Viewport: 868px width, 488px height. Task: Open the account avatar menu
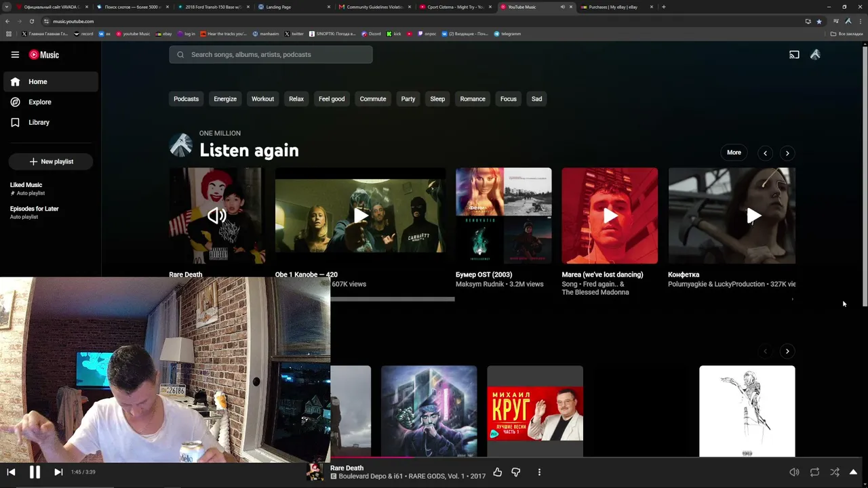point(815,55)
